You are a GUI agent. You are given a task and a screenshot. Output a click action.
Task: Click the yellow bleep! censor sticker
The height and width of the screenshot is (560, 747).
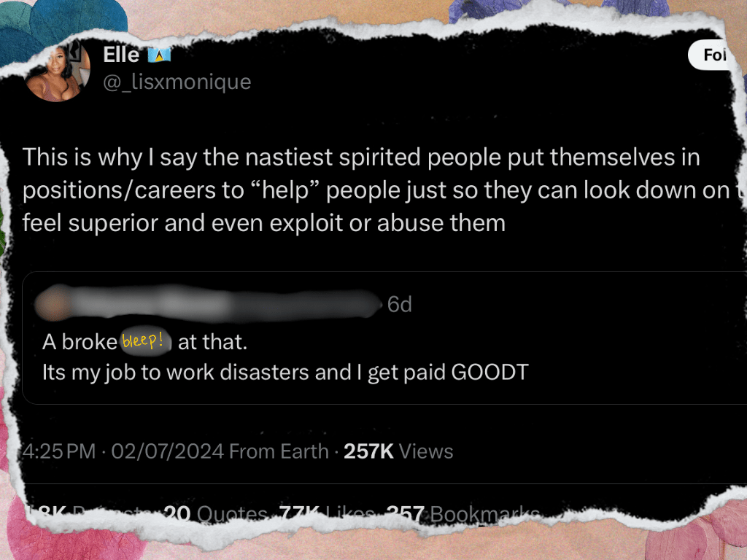pos(145,341)
